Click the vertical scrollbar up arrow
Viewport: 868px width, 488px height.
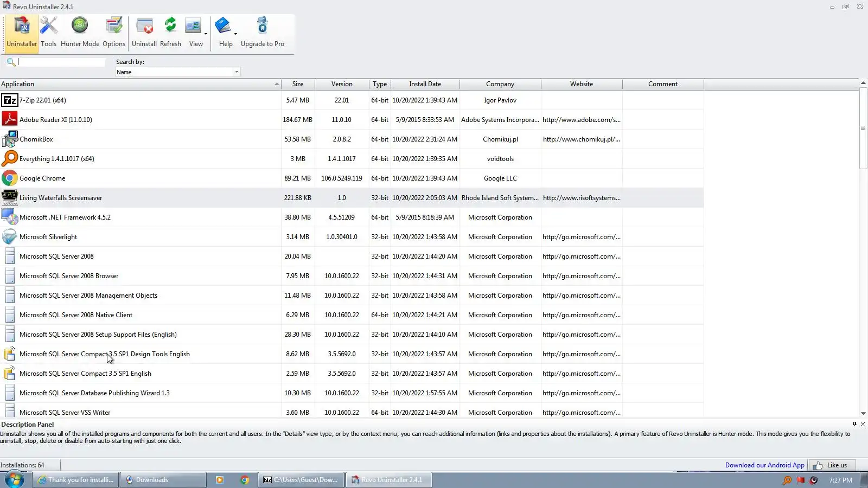863,84
